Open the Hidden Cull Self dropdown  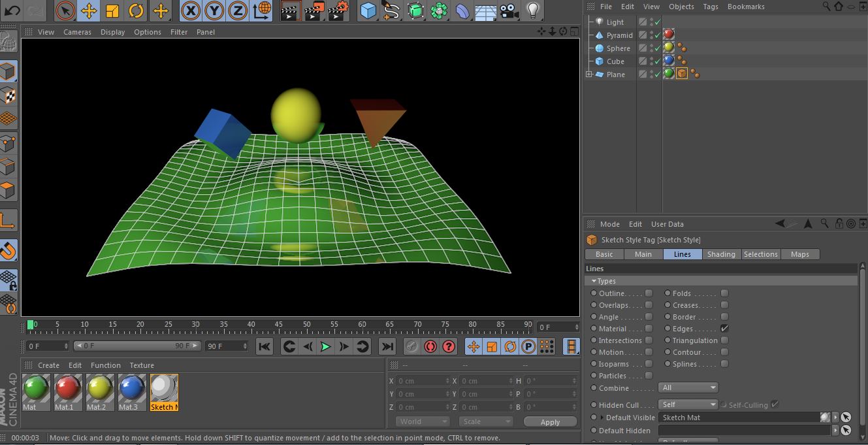pos(688,404)
